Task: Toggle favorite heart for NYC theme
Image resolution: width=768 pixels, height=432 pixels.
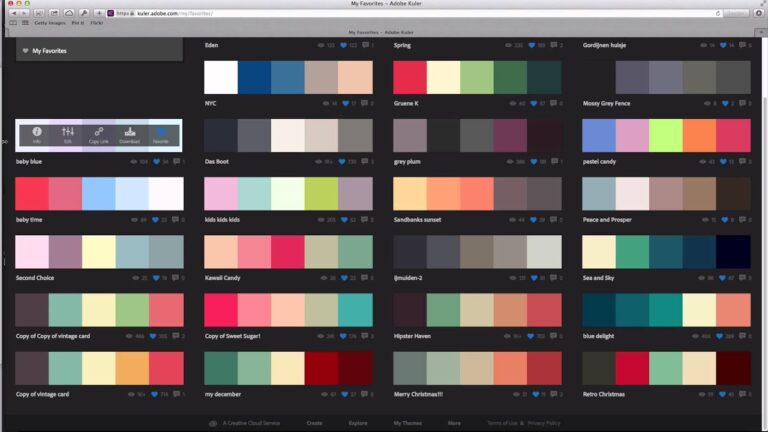Action: (x=346, y=103)
